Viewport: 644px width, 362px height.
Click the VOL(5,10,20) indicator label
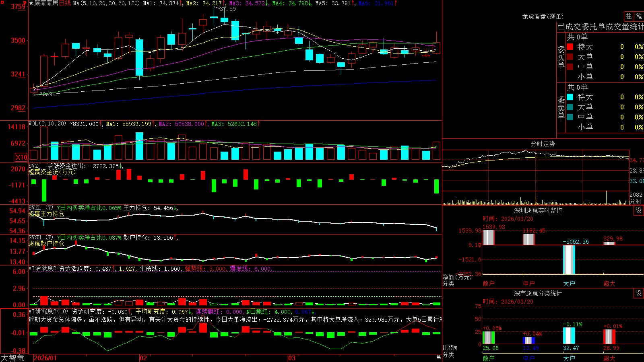(47, 123)
